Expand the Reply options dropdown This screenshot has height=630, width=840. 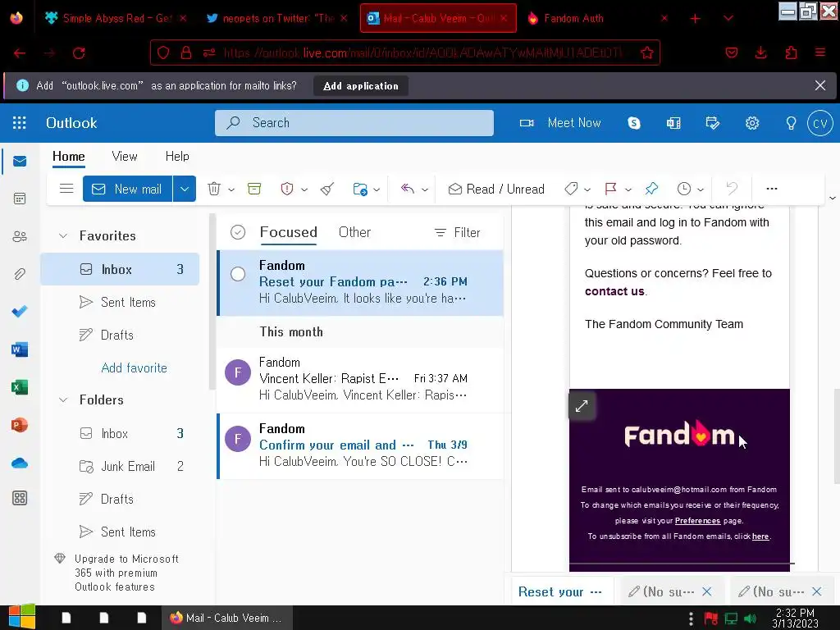click(425, 189)
